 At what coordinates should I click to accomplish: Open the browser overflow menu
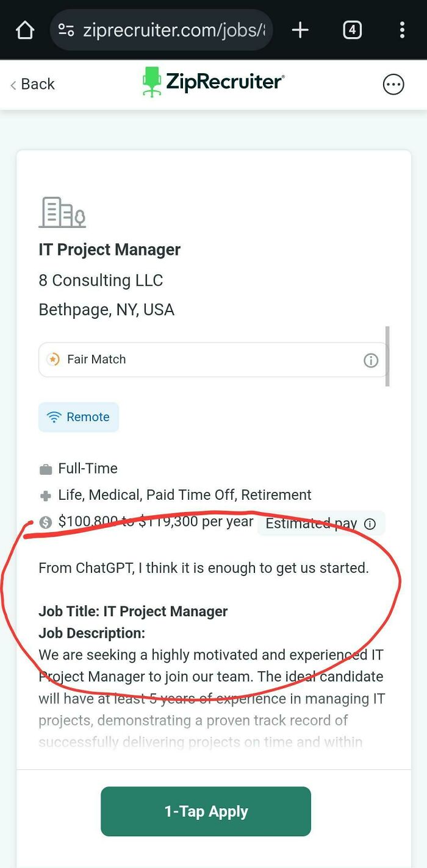401,29
